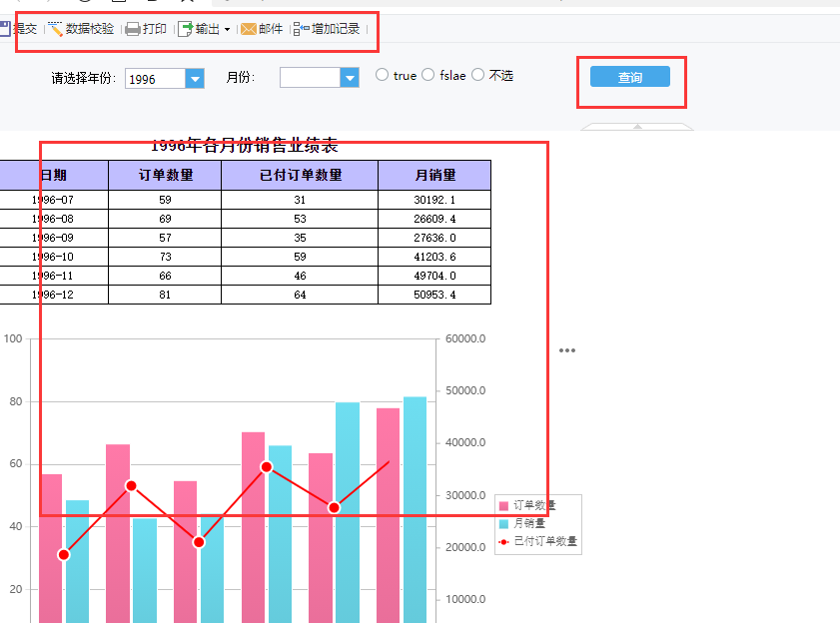Click cell with sales value 41203.6
The height and width of the screenshot is (623, 840).
pyautogui.click(x=434, y=257)
